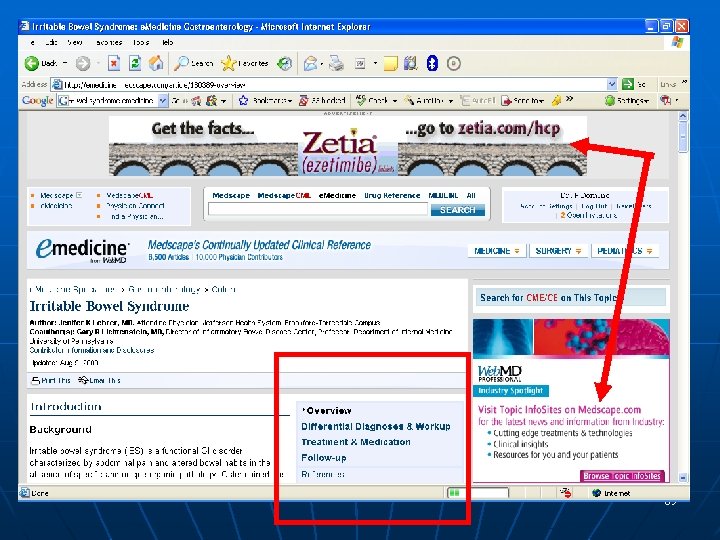Expand the Back button history arrow
Image resolution: width=720 pixels, height=540 pixels.
(x=65, y=63)
